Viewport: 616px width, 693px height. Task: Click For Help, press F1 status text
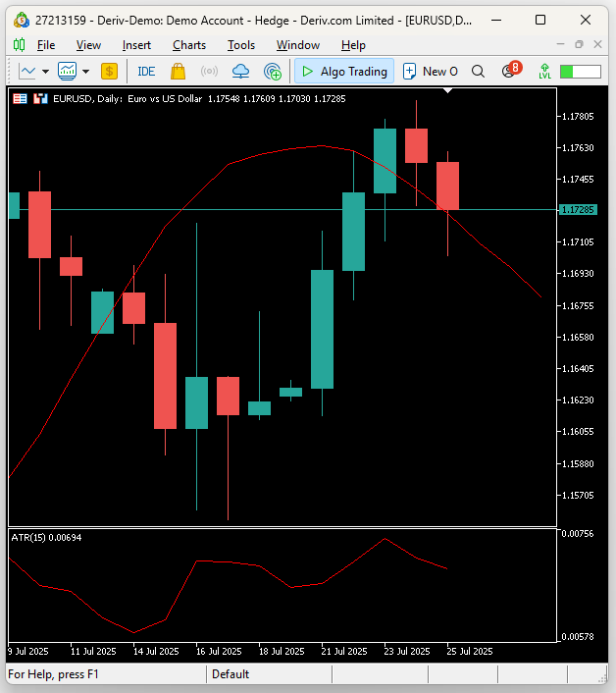click(x=53, y=674)
